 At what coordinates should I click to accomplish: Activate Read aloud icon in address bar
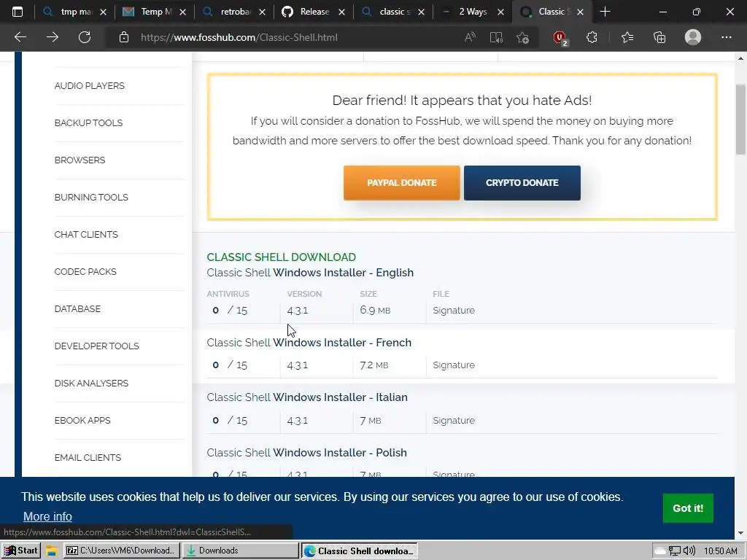pyautogui.click(x=470, y=37)
